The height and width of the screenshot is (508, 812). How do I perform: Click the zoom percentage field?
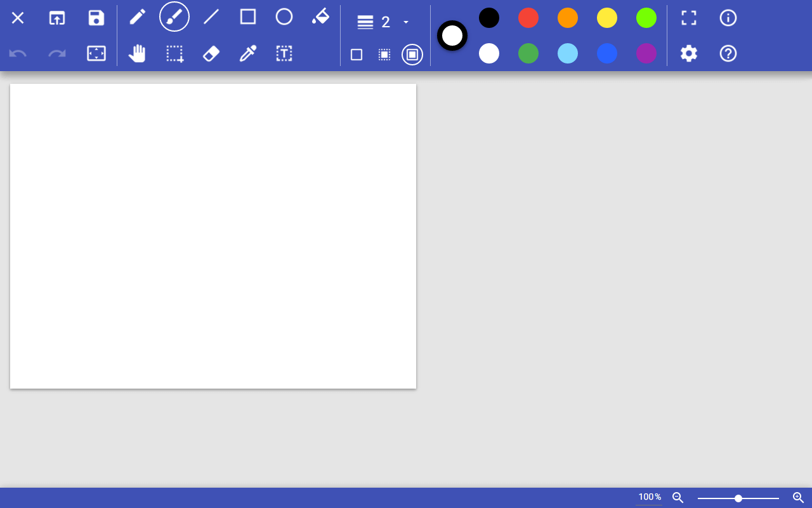(x=649, y=497)
